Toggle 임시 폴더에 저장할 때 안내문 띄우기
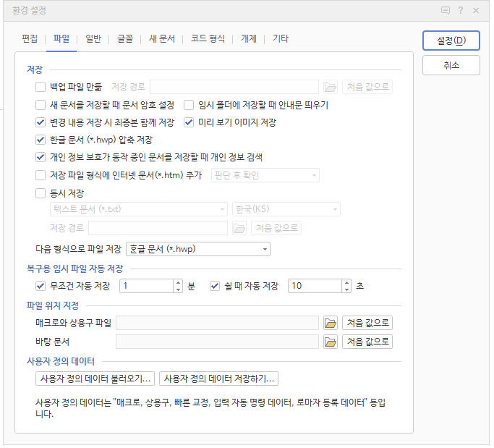Viewport: 494px width, 448px height. coord(190,106)
